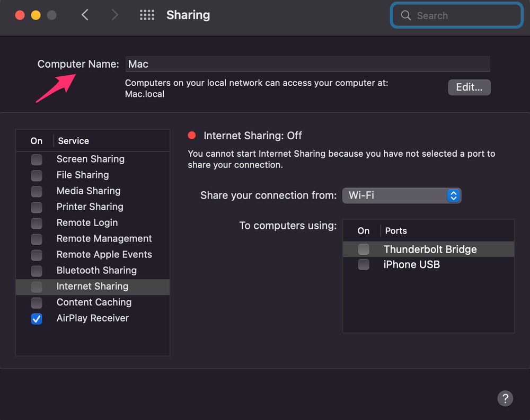
Task: Enable Content Caching checkbox
Action: [37, 303]
